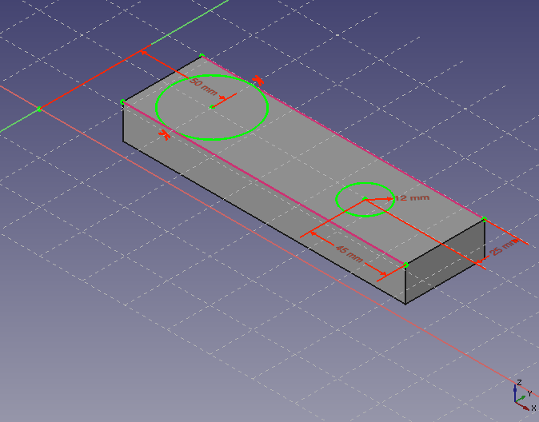Click the rear pink external geometry line
Screen dimensions: 539x422
(x=344, y=138)
